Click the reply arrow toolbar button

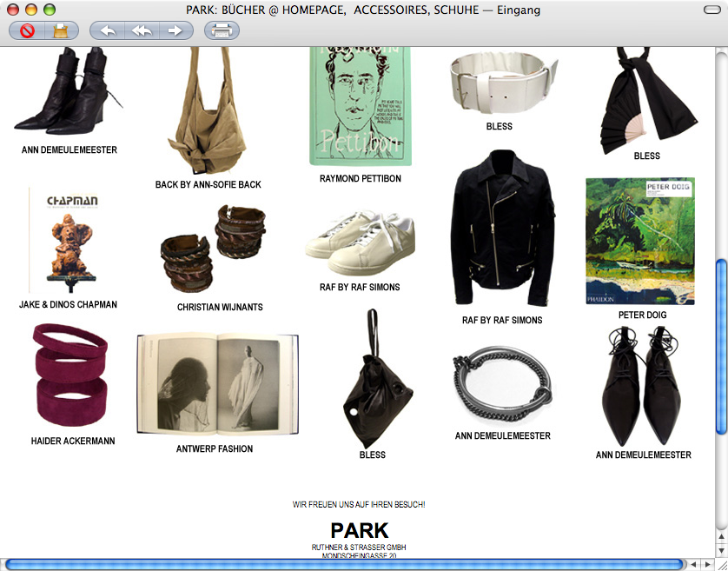[108, 31]
